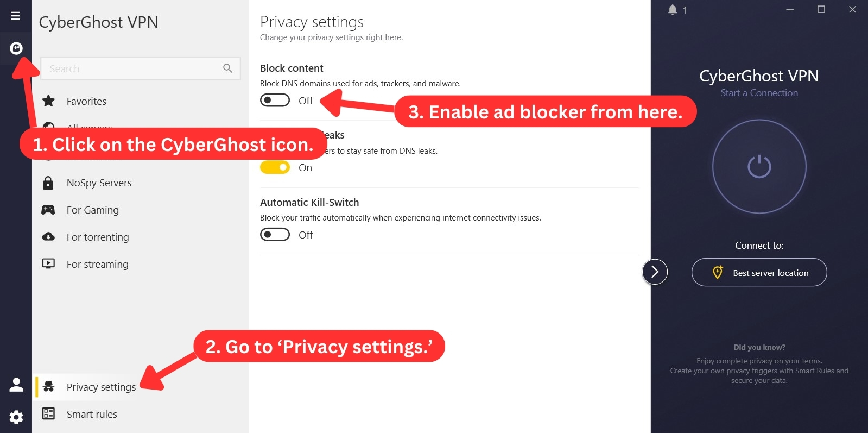The image size is (868, 433).
Task: Click the notification bell icon
Action: tap(673, 10)
